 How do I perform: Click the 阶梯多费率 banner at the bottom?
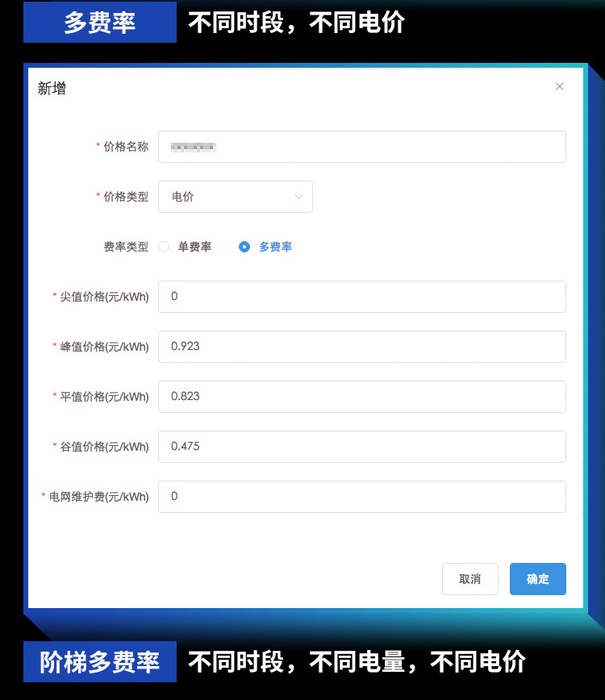coord(100,662)
